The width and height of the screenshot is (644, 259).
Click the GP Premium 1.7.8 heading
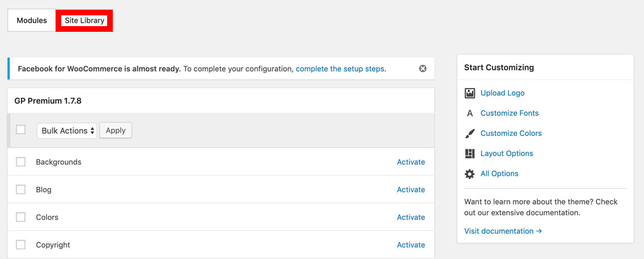48,101
